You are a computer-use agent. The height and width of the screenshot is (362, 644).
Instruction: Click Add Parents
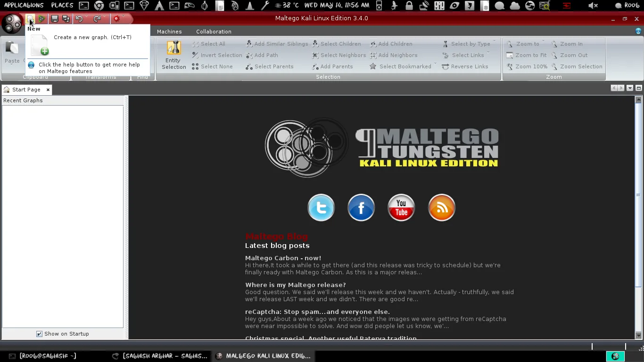(332, 66)
